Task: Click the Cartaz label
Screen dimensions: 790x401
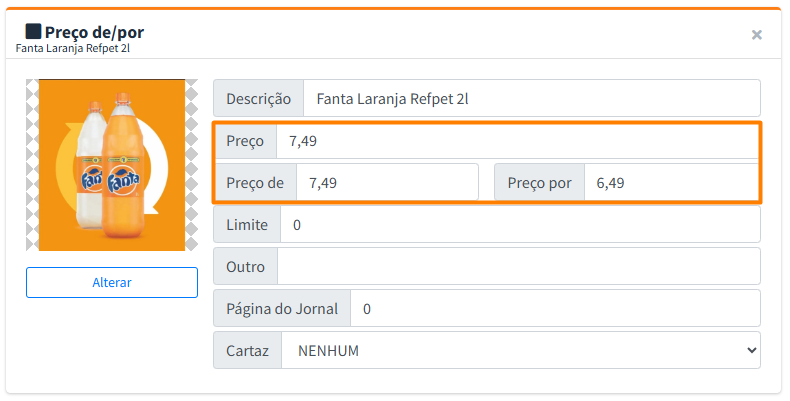Action: [247, 351]
